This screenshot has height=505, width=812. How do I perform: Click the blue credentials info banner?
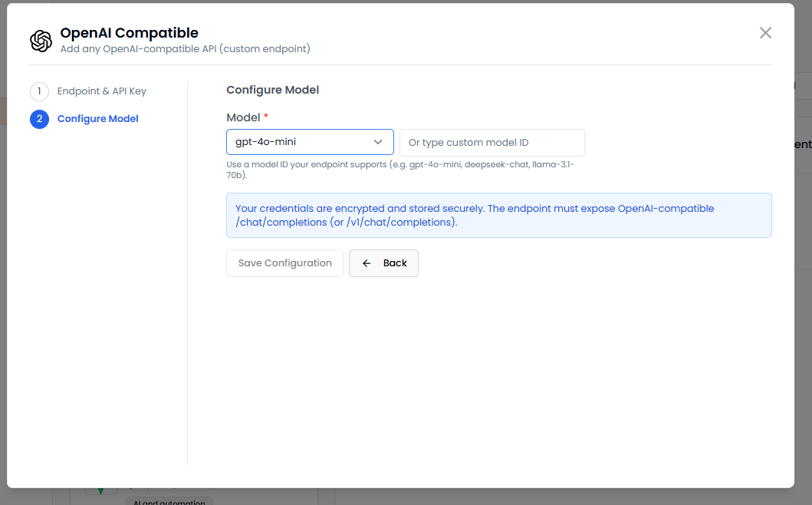coord(498,215)
